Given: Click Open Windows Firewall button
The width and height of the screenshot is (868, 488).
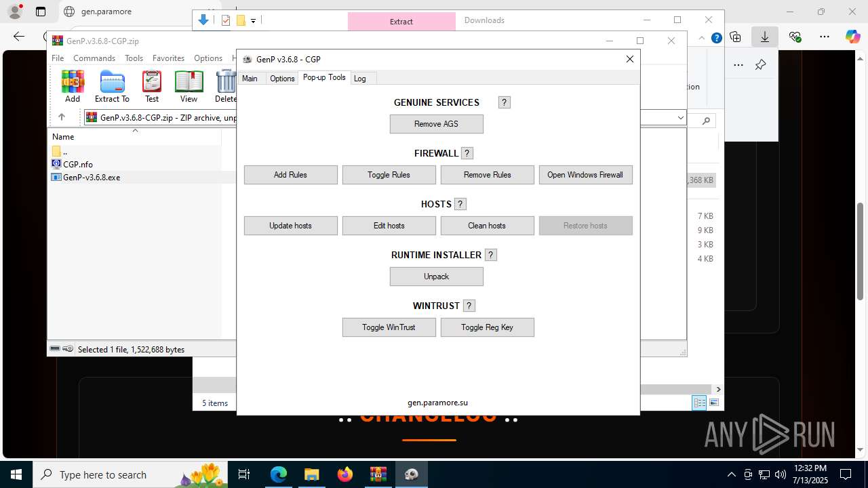Looking at the screenshot, I should click(586, 175).
